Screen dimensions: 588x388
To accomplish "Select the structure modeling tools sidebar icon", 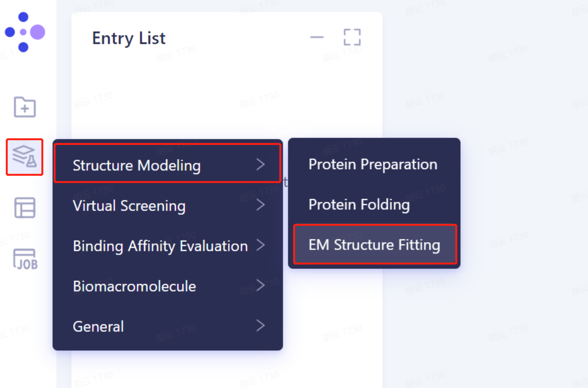I will [25, 157].
